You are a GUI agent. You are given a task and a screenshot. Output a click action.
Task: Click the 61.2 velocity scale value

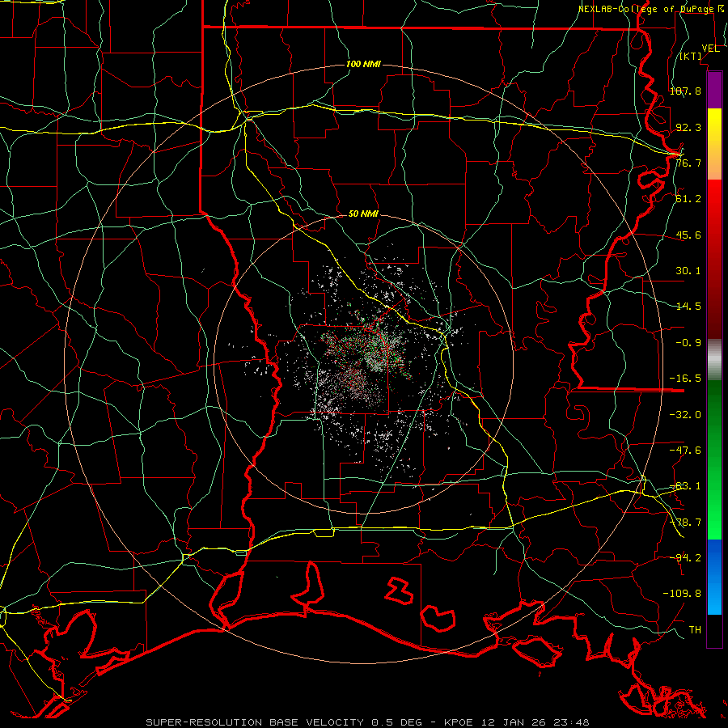click(688, 199)
